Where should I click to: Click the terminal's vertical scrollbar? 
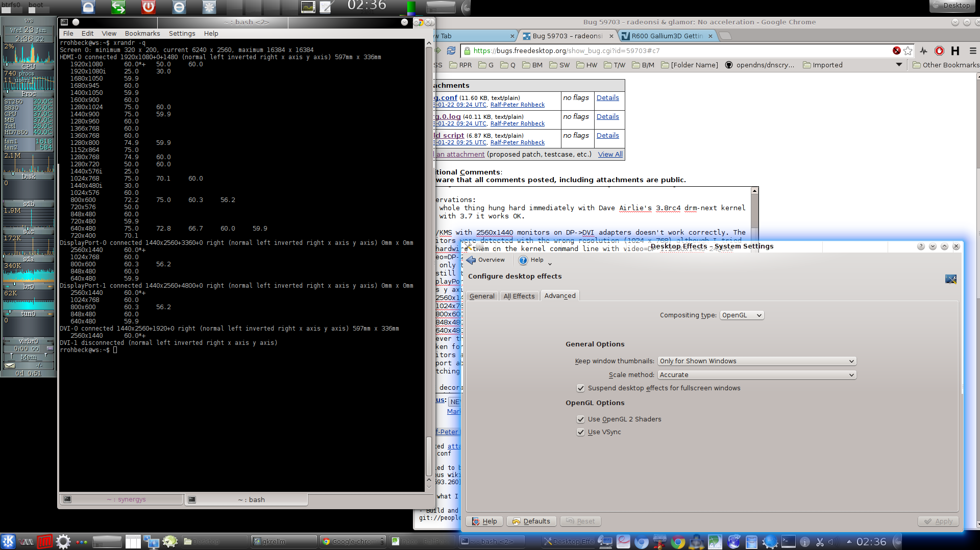429,255
